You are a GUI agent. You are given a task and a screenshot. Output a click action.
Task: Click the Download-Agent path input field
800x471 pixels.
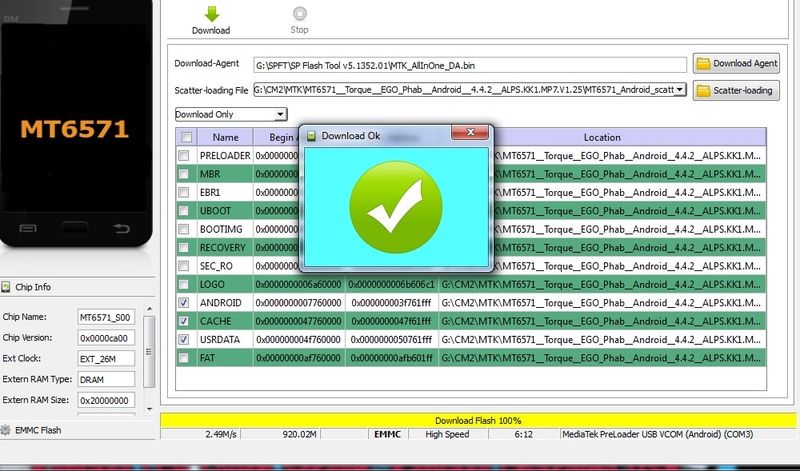coord(470,65)
